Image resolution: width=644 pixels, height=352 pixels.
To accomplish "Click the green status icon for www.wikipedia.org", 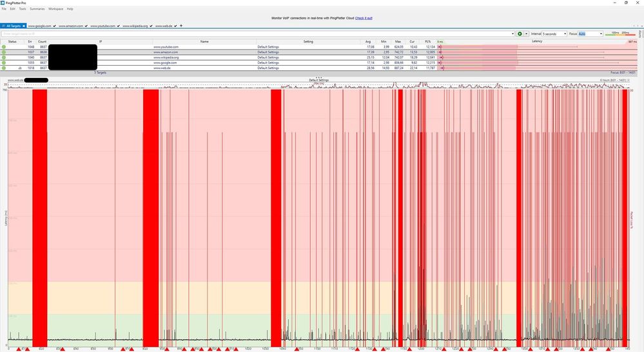I will [x=4, y=57].
